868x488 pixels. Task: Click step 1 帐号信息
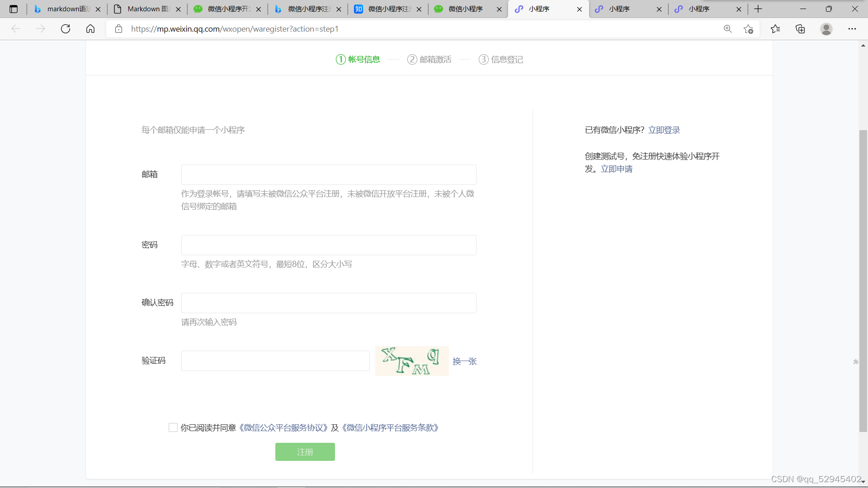[358, 60]
